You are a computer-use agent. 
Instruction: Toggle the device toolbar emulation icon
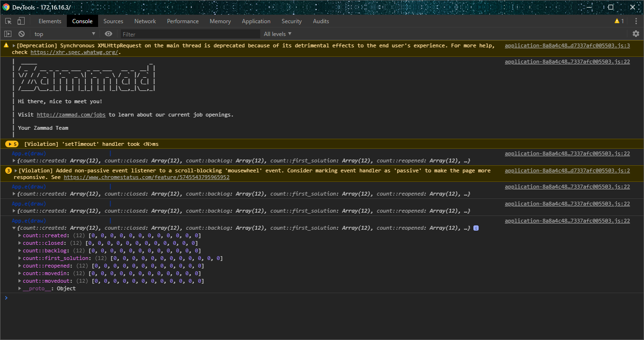click(x=20, y=21)
